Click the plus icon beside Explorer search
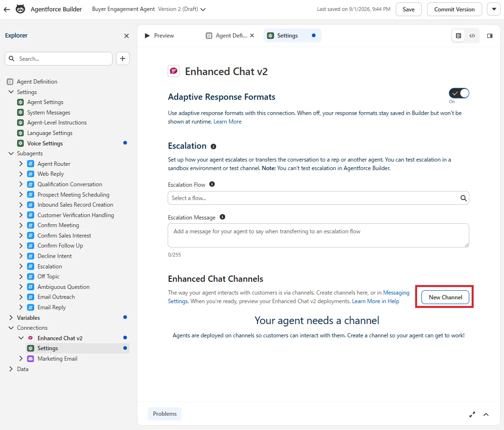The height and width of the screenshot is (430, 504). point(123,58)
